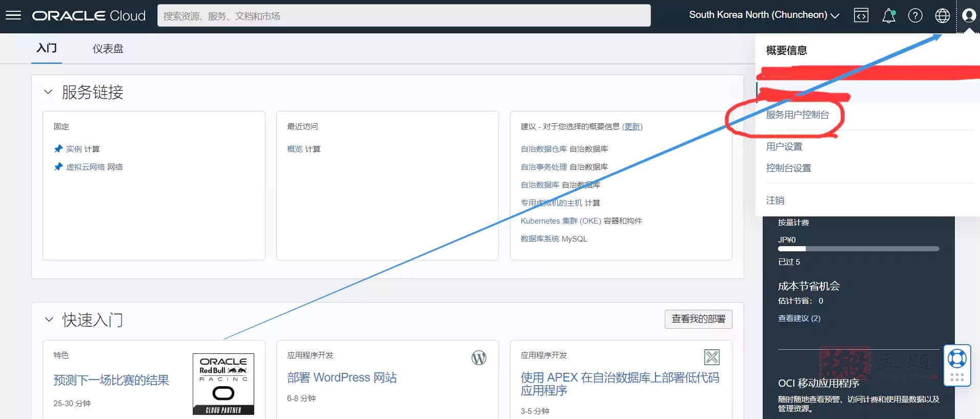
Task: Switch to the 仪表盘 tab
Action: click(x=108, y=49)
